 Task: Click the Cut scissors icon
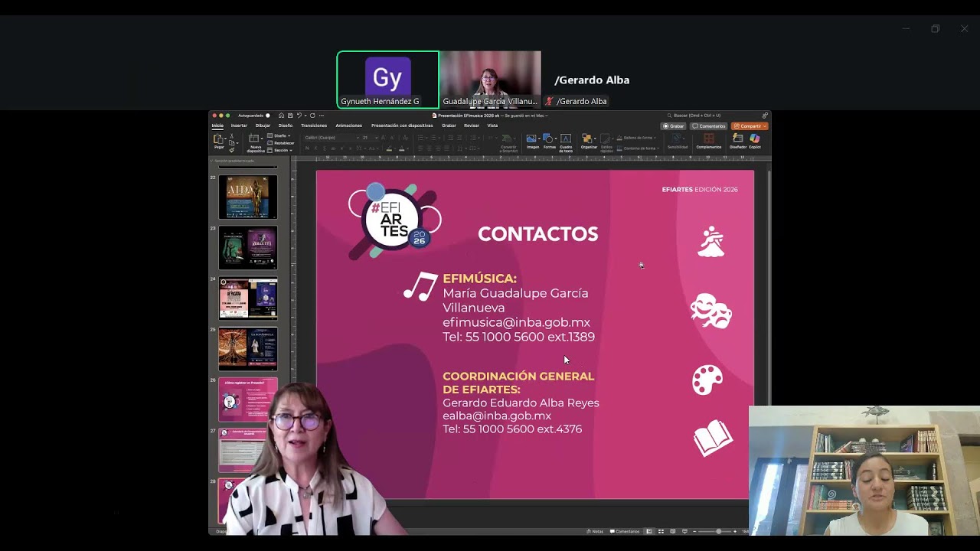(x=231, y=135)
